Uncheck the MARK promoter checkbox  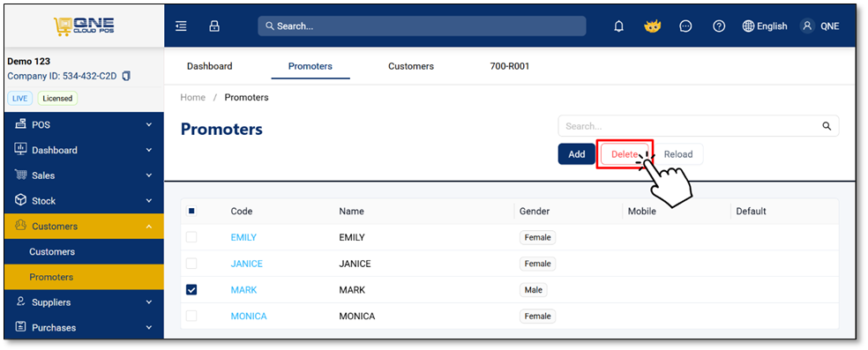[191, 290]
